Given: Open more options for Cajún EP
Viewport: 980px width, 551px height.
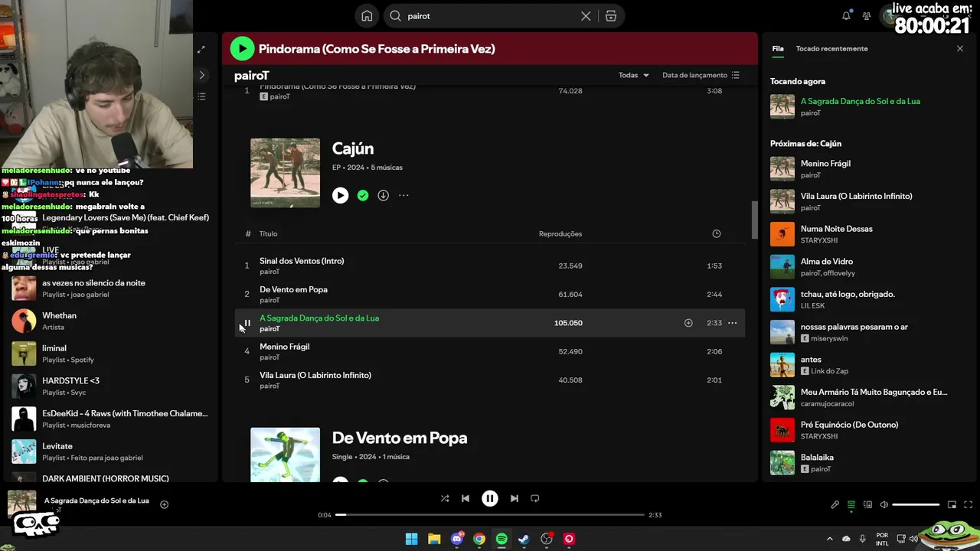Looking at the screenshot, I should coord(403,195).
